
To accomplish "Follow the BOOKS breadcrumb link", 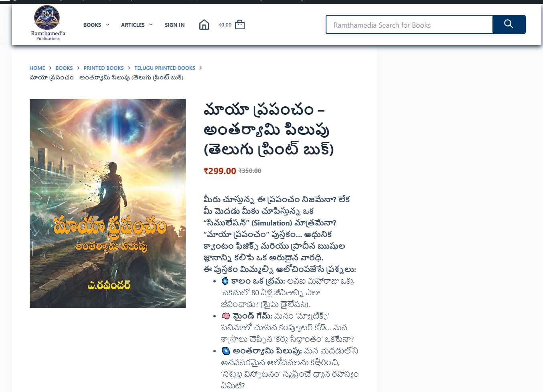I will click(x=64, y=68).
